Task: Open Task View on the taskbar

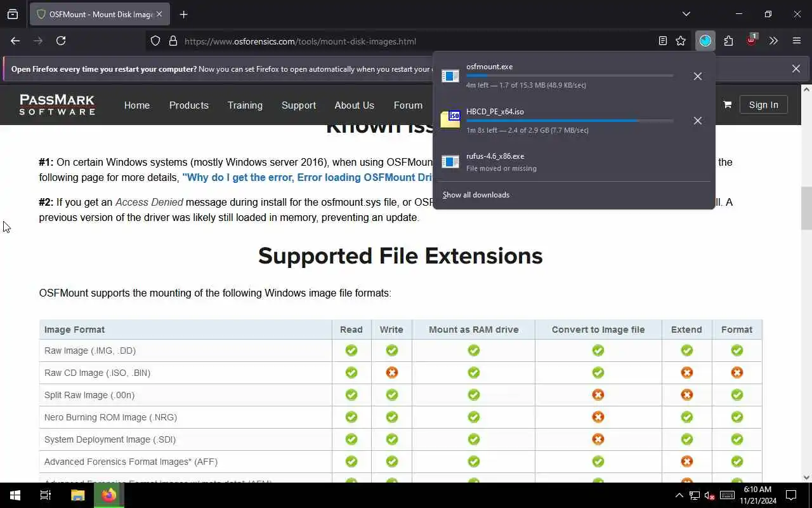Action: (x=46, y=495)
